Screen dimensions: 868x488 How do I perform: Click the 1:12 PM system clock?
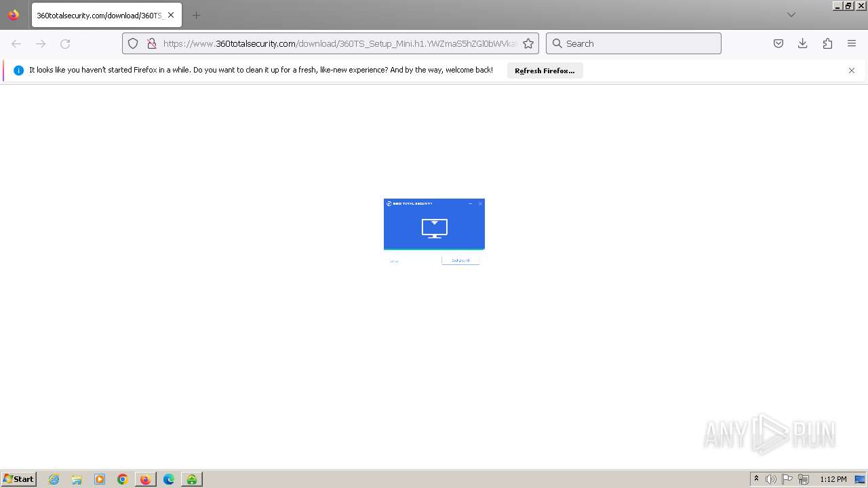833,479
